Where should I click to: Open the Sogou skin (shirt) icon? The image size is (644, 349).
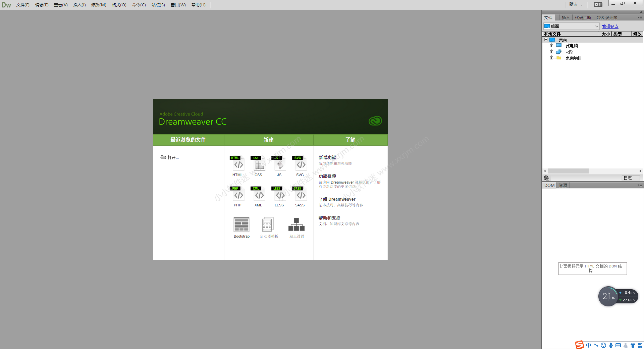[633, 345]
